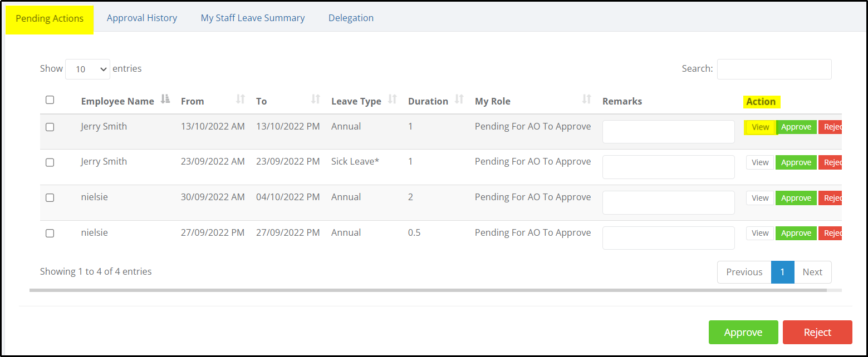The height and width of the screenshot is (357, 868).
Task: Sort Duration column arrows icon
Action: pos(459,99)
